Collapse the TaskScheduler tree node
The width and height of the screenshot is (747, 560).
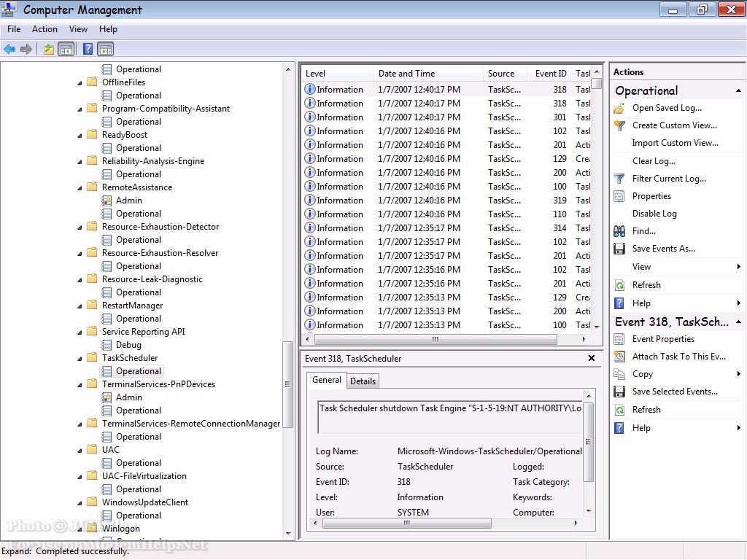point(80,358)
